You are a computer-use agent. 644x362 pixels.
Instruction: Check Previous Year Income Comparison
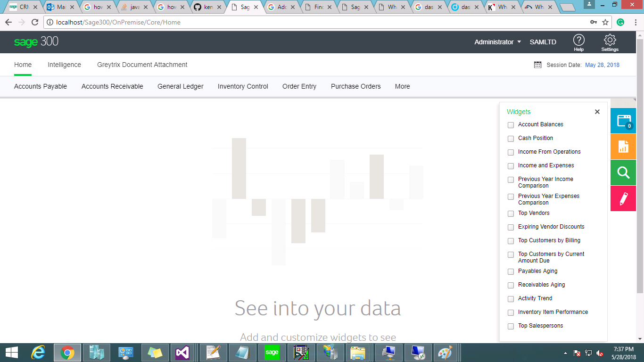[511, 180]
